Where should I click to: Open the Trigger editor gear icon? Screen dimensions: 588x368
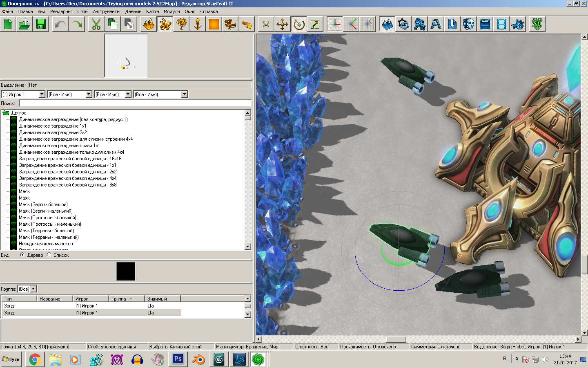tap(403, 25)
